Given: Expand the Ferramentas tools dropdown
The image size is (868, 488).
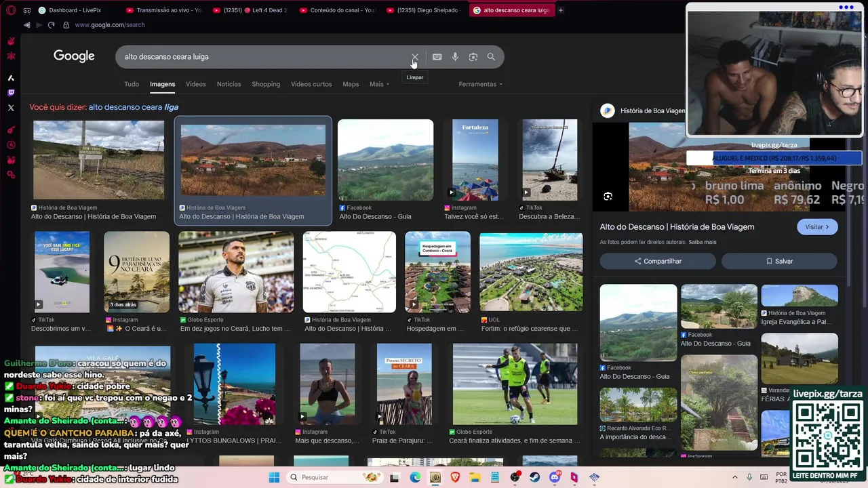Looking at the screenshot, I should click(481, 84).
